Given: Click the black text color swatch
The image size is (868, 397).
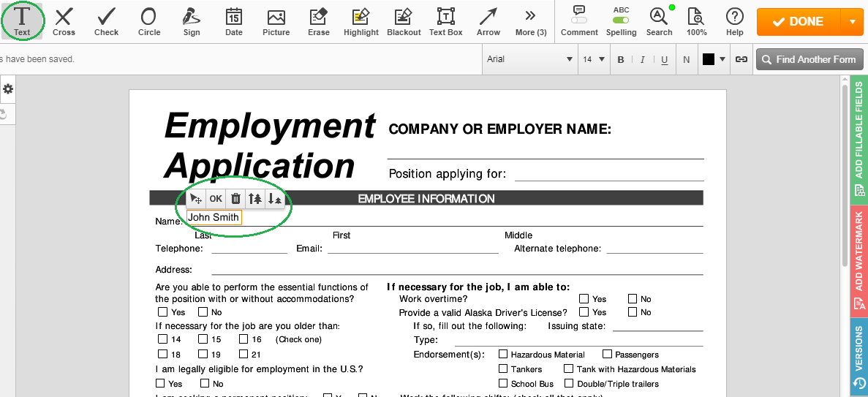Looking at the screenshot, I should (x=709, y=59).
